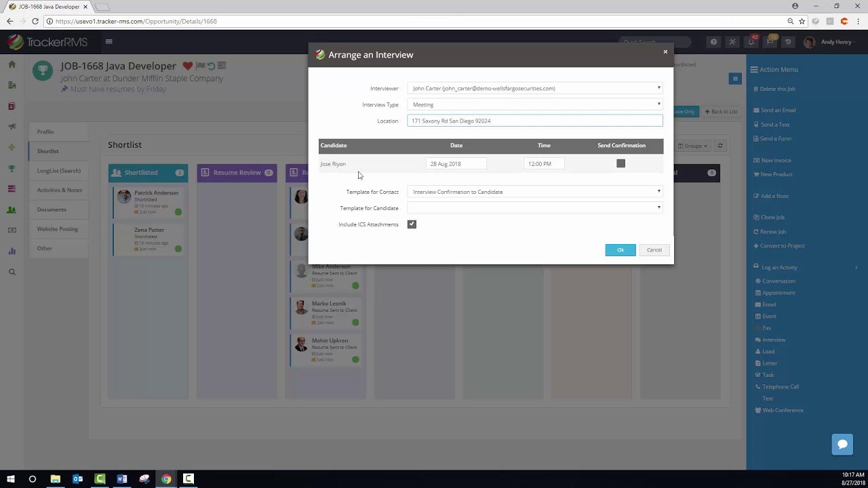Click the magnifier search icon in left sidebar

12,272
